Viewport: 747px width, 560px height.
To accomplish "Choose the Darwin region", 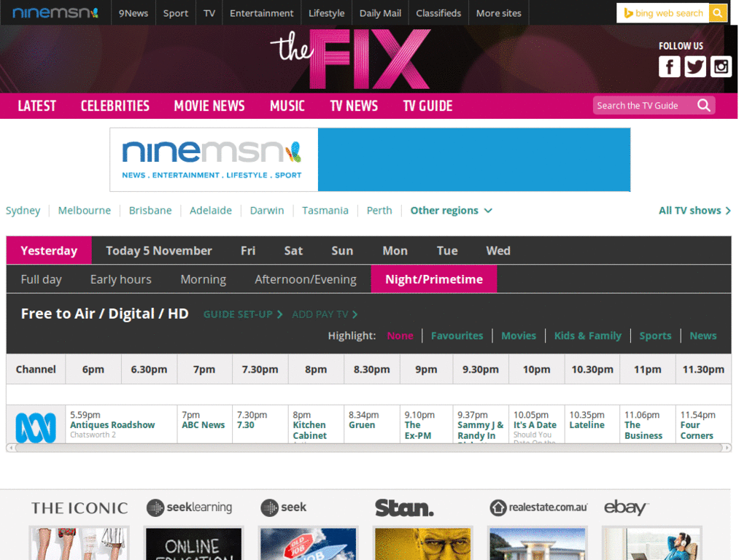I will [x=267, y=211].
